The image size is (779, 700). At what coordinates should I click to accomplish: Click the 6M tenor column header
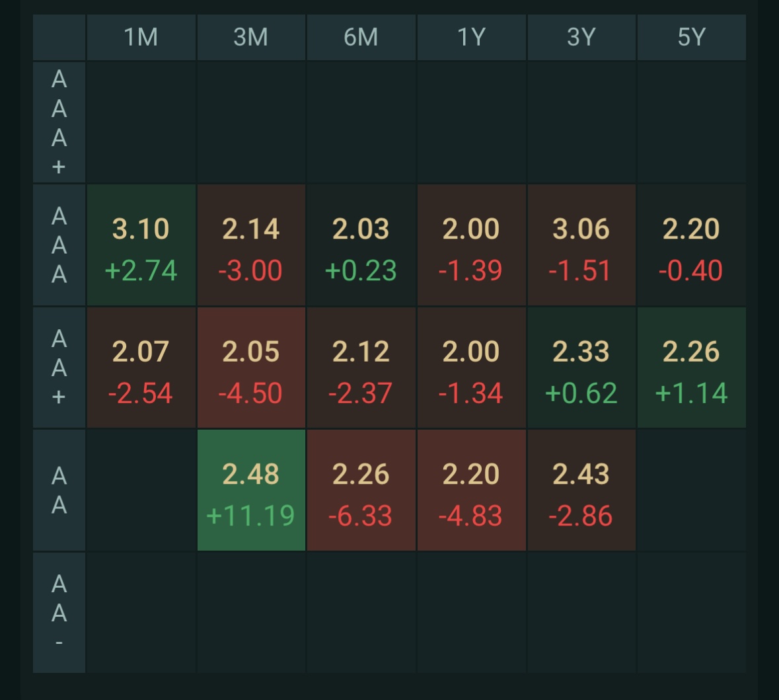[361, 37]
